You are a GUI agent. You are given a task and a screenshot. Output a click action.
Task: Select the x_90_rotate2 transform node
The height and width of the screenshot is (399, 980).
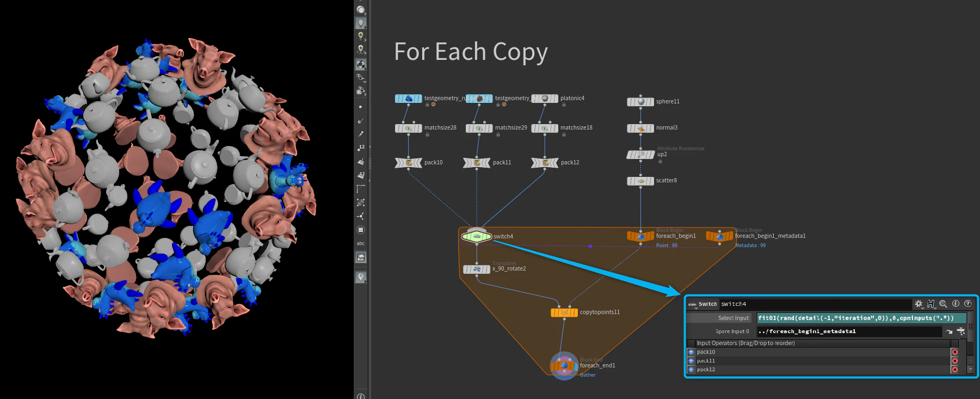pos(477,269)
